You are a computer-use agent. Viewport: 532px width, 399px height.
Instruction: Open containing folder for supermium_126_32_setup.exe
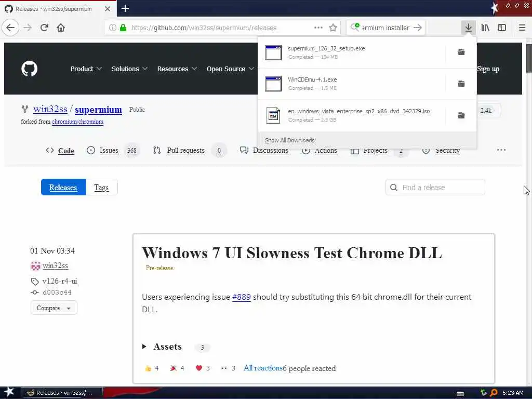click(461, 52)
